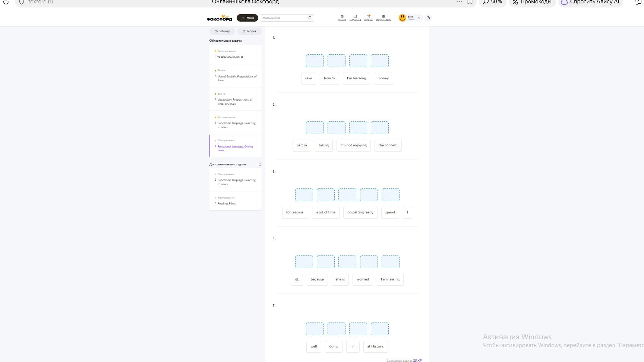644x362 pixels.
Task: Choose the 'I am feeling' tile
Action: [390, 279]
